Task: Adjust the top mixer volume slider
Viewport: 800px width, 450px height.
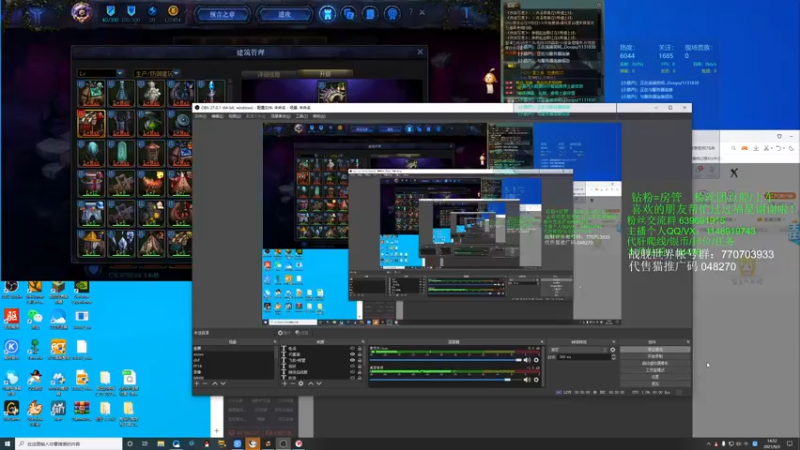Action: coord(446,360)
